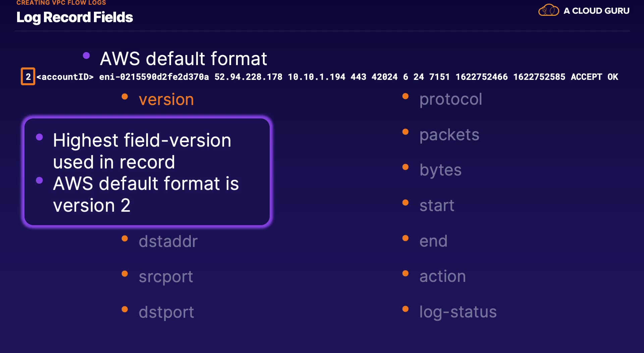
Task: Click the "log-status" field item
Action: tap(458, 312)
